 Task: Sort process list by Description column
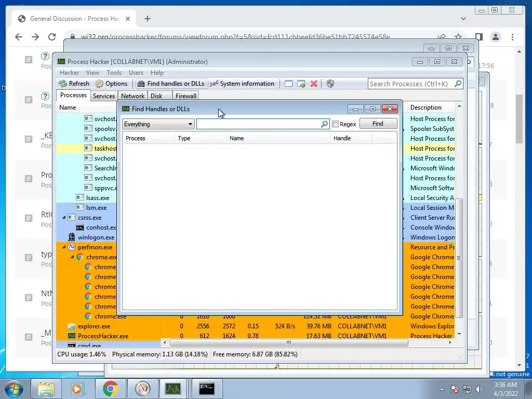(431, 108)
